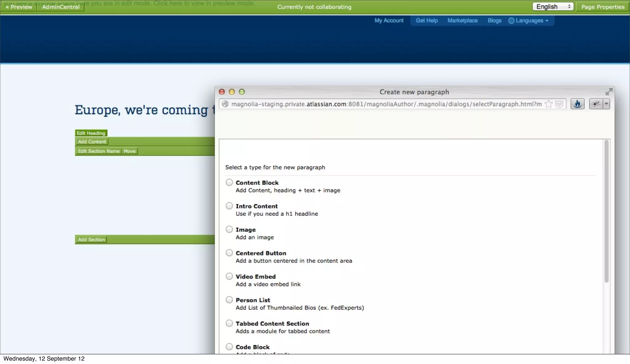This screenshot has width=630, height=364.
Task: Choose the Video Embed paragraph type
Action: point(229,276)
